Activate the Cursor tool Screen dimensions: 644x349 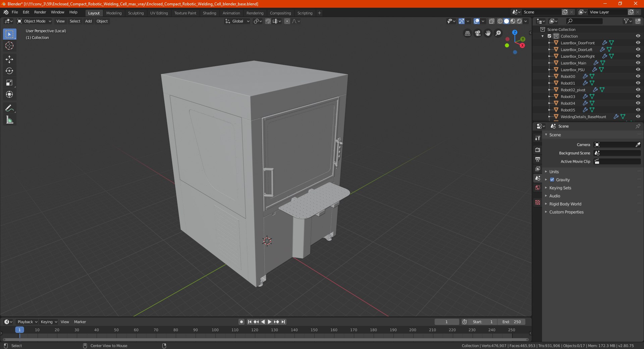tap(9, 46)
